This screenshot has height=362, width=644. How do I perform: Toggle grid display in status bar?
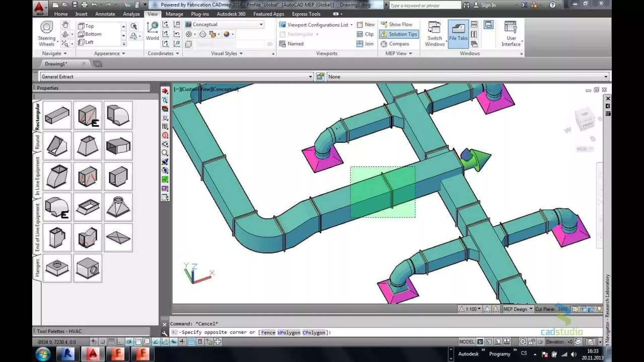(x=111, y=342)
